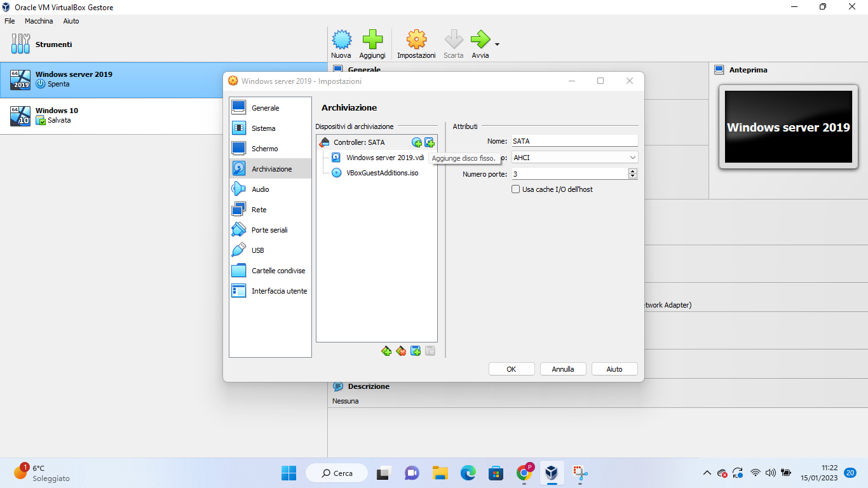Click the Aiuto button in the dialog
The height and width of the screenshot is (488, 868).
coord(614,369)
